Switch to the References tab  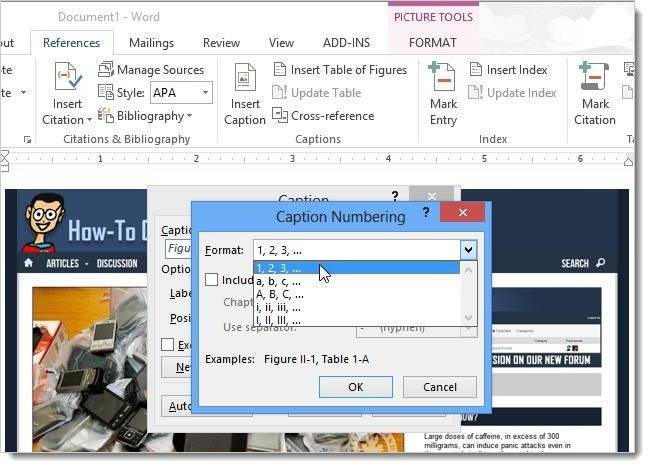click(x=71, y=43)
